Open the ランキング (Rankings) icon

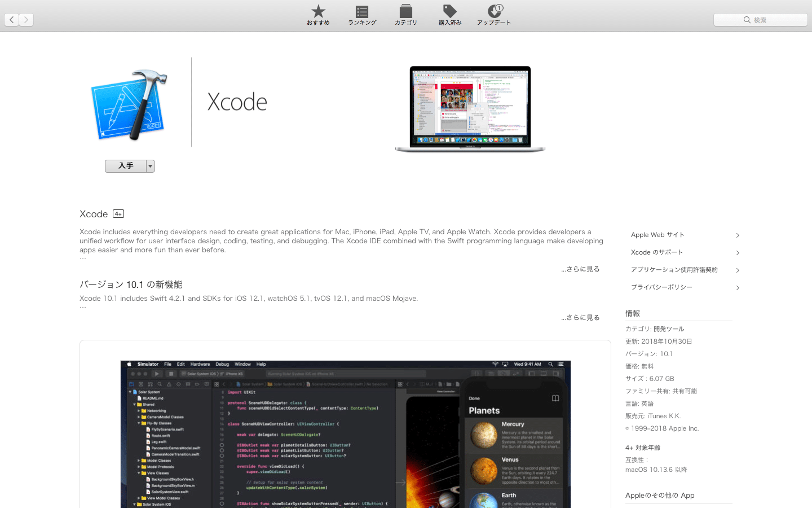[x=361, y=15]
